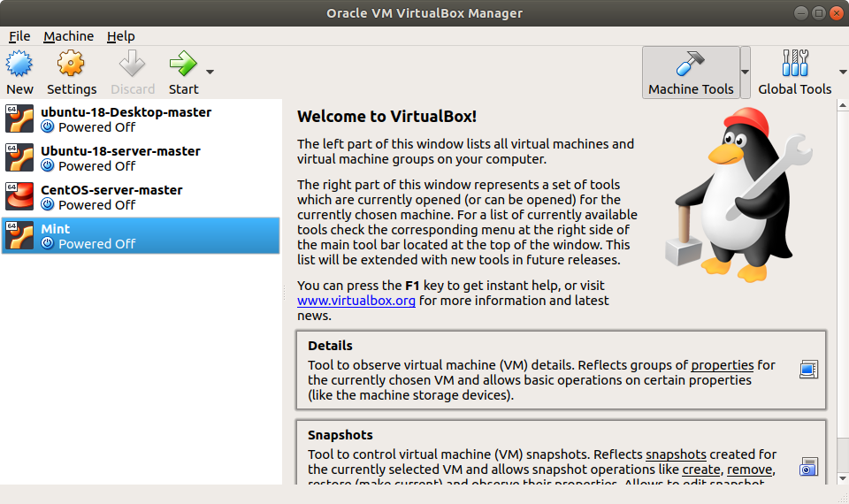Click the Snapshots heading text
Screen dimensions: 849x504
coord(340,435)
